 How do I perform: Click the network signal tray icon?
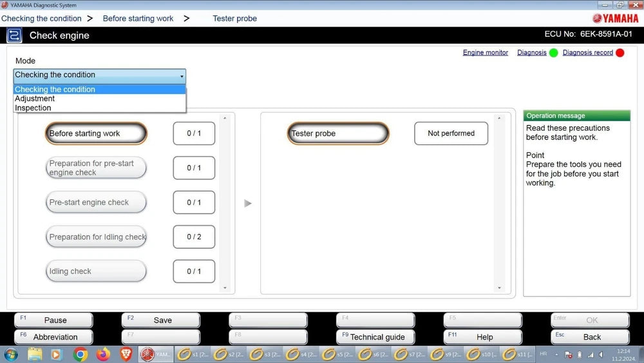(x=590, y=355)
